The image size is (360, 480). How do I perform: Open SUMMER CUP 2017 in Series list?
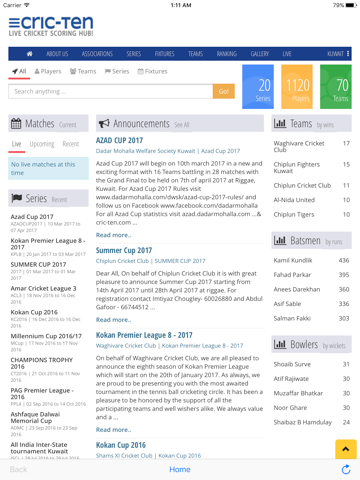coord(38,264)
